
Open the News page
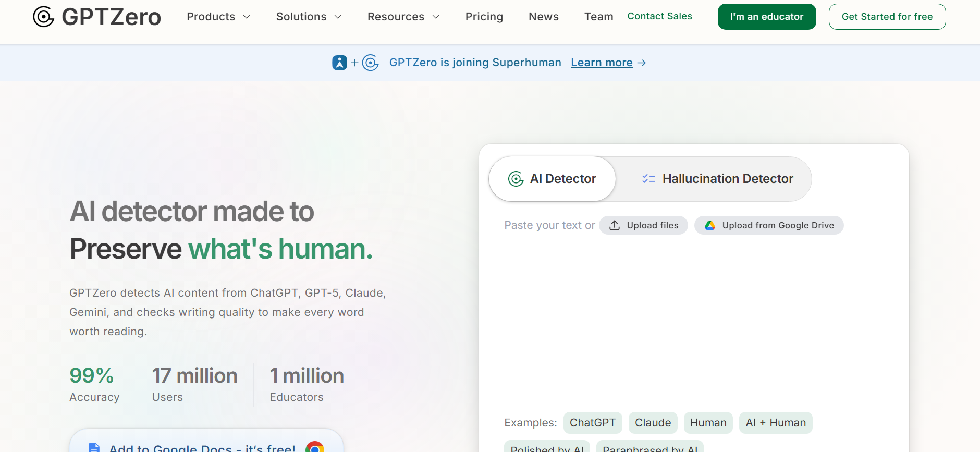point(544,17)
